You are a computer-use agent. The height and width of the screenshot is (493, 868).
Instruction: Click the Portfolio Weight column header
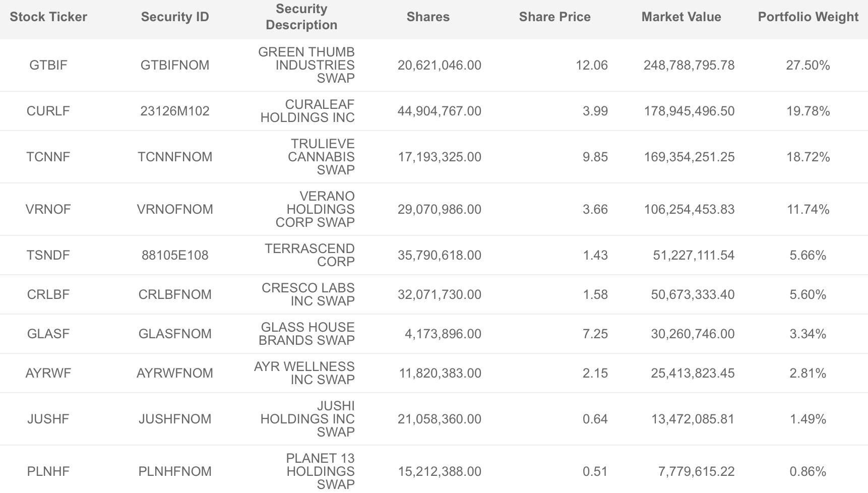pyautogui.click(x=808, y=17)
